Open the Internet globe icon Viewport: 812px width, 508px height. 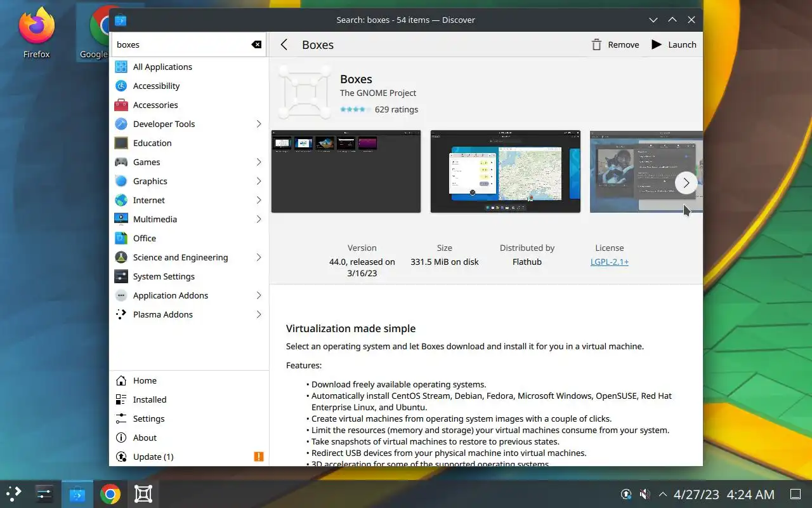tap(121, 200)
